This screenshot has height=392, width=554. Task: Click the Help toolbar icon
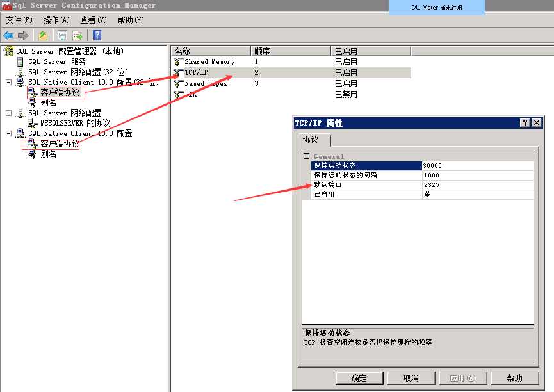click(97, 35)
